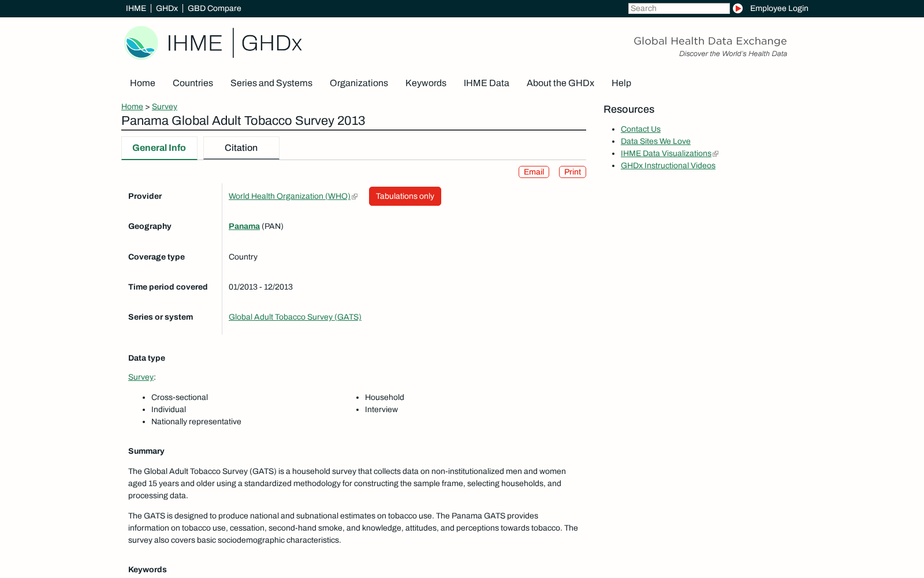Open the IHME Data menu item
This screenshot has height=578, width=924.
pos(486,83)
